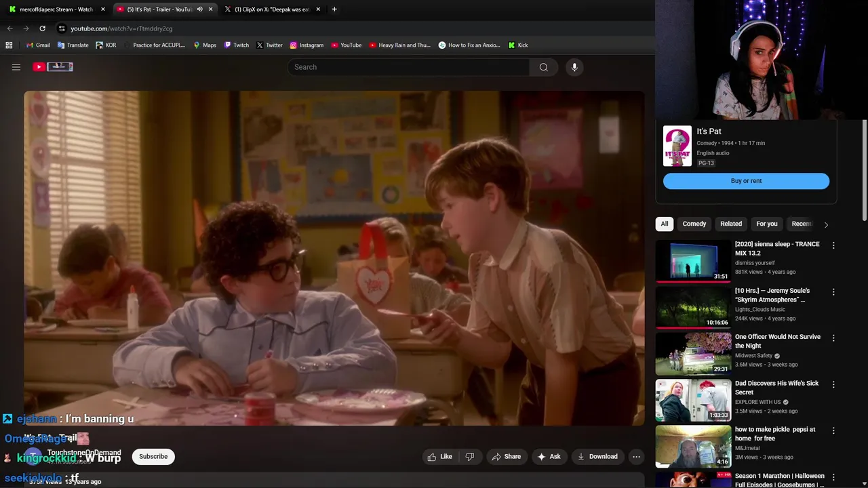
Task: Reload the page in the browser
Action: 42,28
